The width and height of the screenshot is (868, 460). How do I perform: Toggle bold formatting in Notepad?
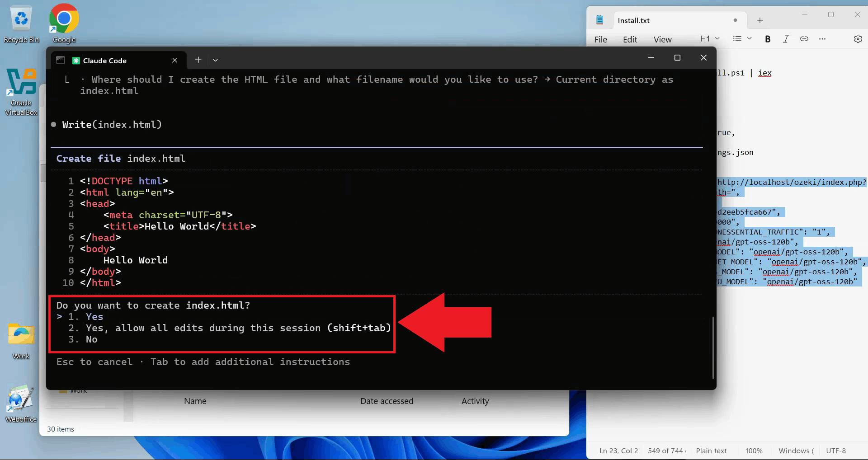click(767, 39)
